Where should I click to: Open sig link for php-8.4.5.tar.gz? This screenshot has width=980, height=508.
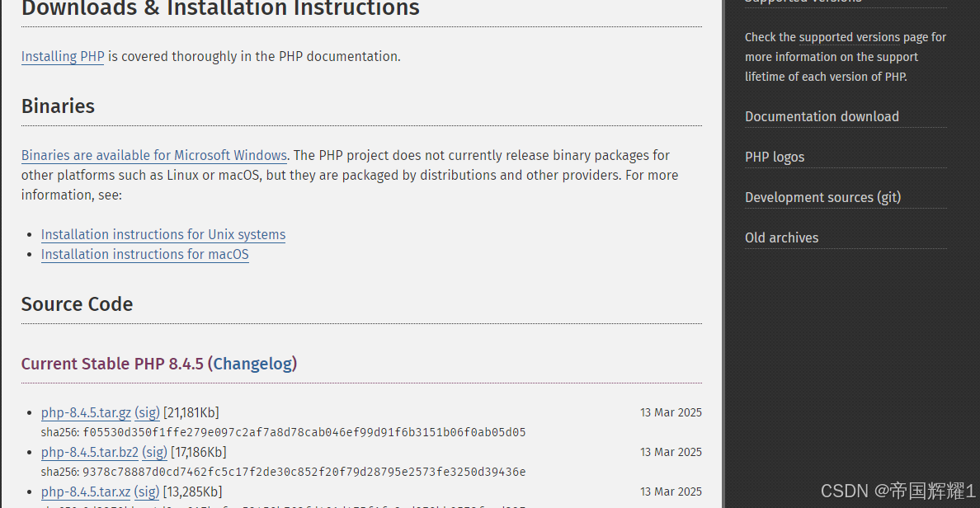click(x=147, y=413)
